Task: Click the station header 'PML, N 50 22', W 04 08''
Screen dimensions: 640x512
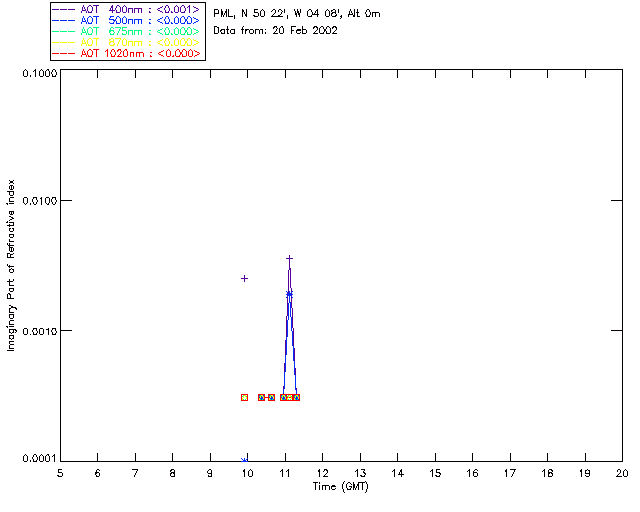Action: pyautogui.click(x=279, y=14)
